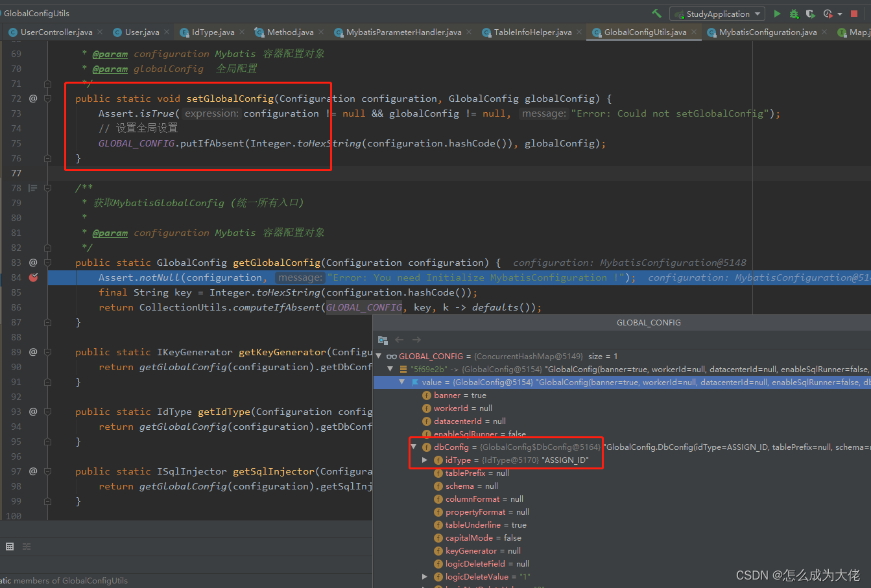Click the gutter @ icon on line 72
The height and width of the screenshot is (588, 871).
(x=33, y=99)
